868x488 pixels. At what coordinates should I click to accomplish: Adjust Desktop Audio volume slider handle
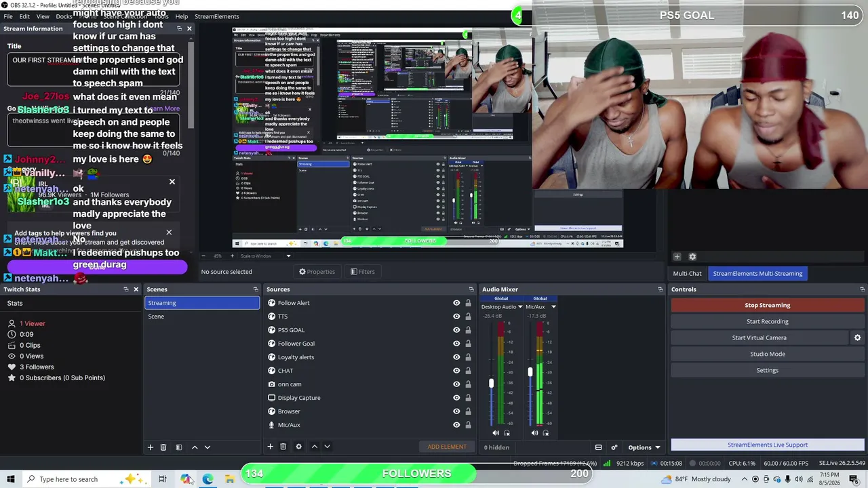click(x=492, y=384)
